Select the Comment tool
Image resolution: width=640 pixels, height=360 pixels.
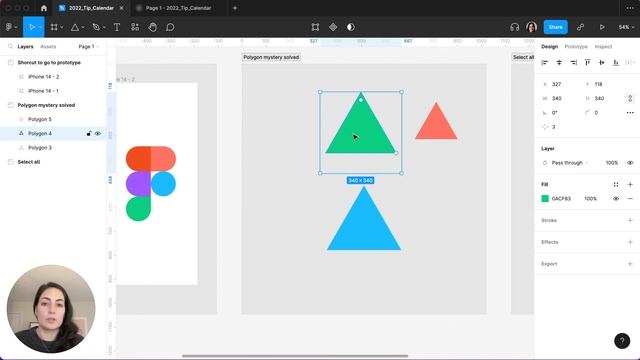(170, 27)
